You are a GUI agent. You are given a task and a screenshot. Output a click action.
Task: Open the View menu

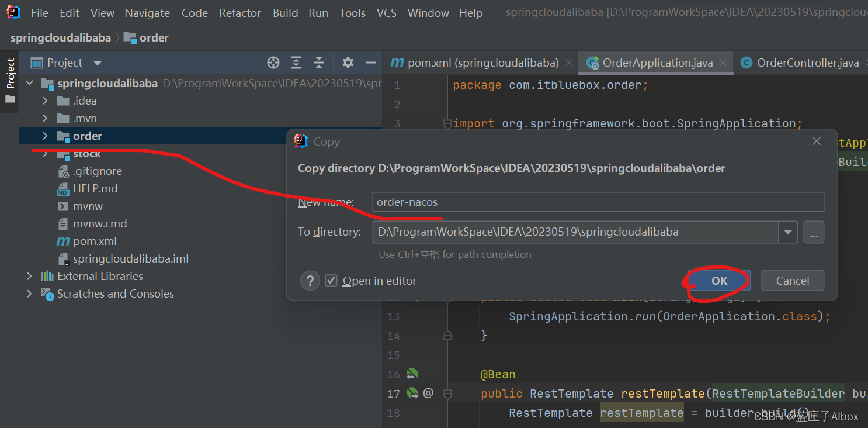(102, 13)
